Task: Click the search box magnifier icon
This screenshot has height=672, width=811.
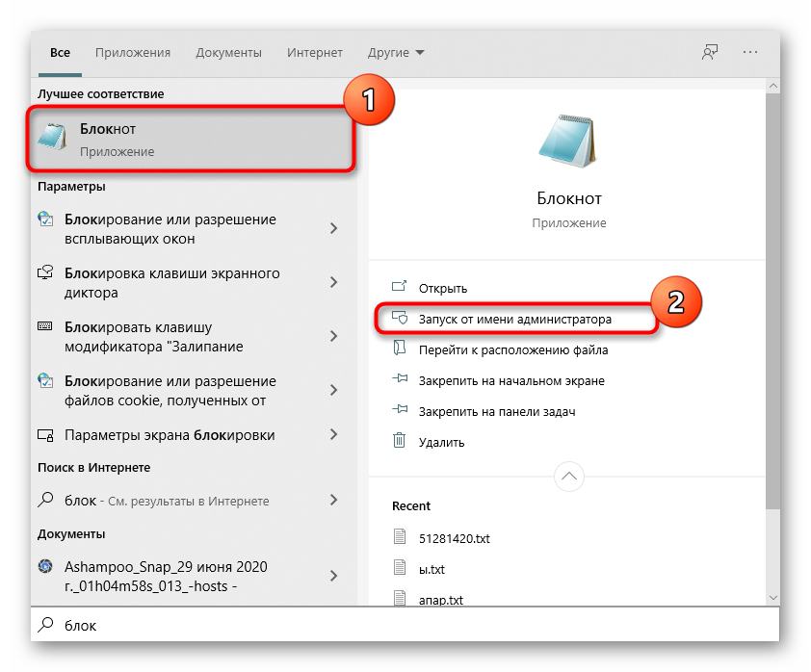Action: tap(45, 625)
